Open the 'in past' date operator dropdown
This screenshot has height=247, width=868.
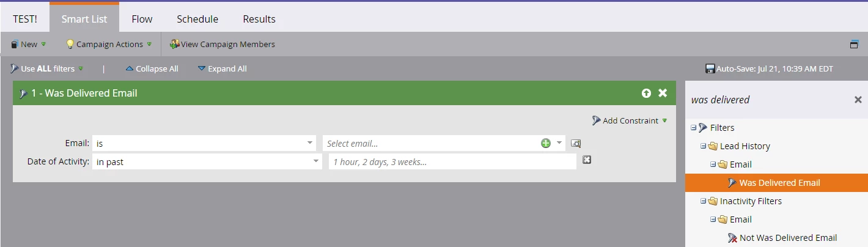pyautogui.click(x=207, y=161)
